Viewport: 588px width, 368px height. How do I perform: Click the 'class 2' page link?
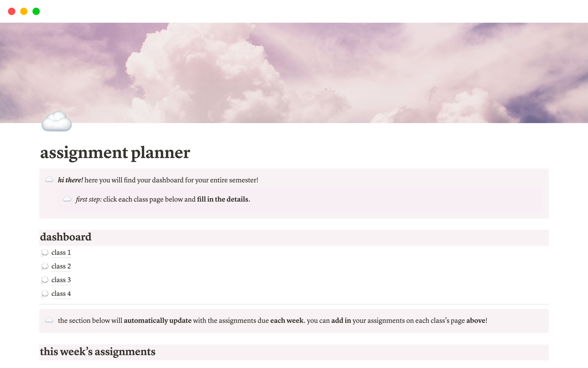click(x=61, y=266)
